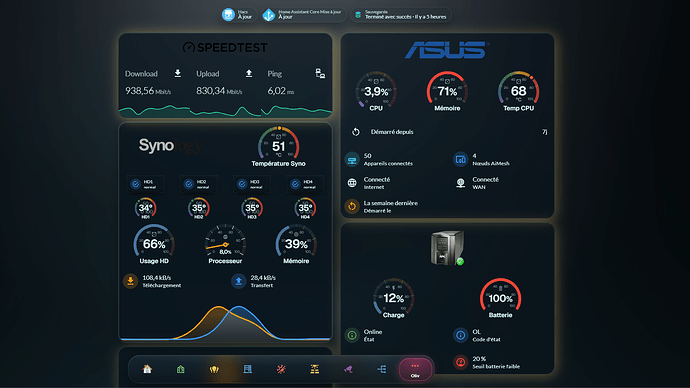Screen dimensions: 690x388
Task: Select the blue server rack icon in navigation
Action: (248, 369)
